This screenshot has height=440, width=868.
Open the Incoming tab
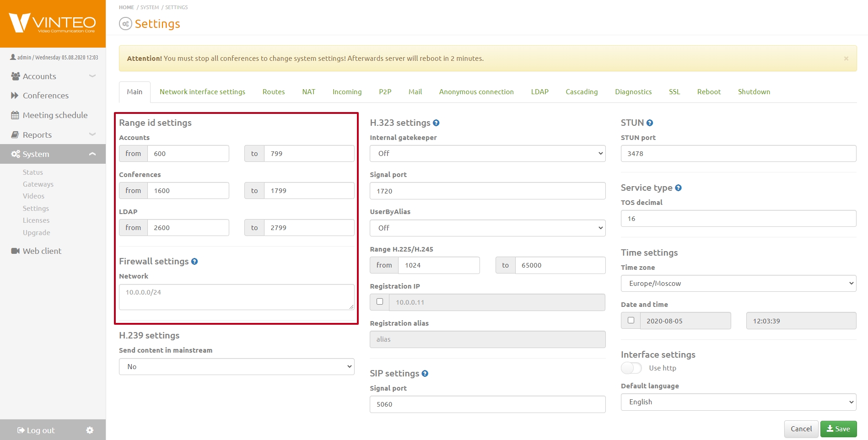click(x=347, y=92)
